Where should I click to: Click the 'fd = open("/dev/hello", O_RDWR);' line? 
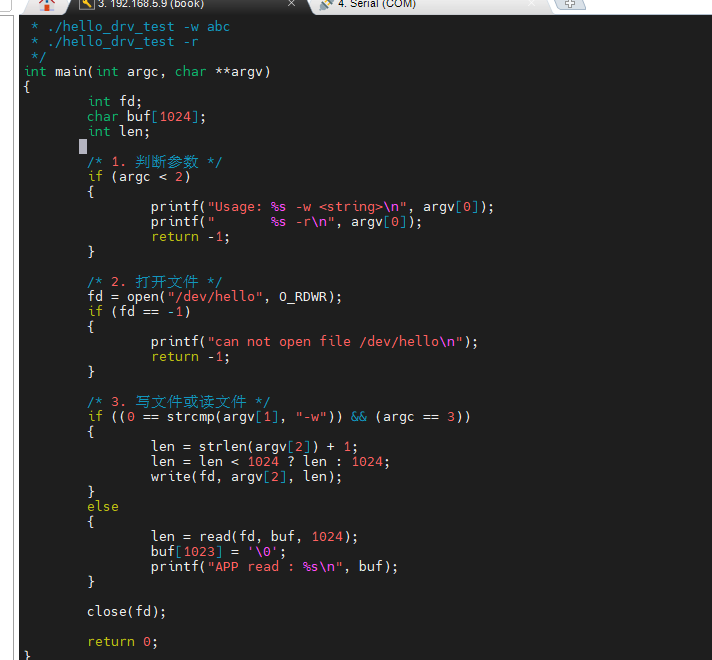coord(214,297)
